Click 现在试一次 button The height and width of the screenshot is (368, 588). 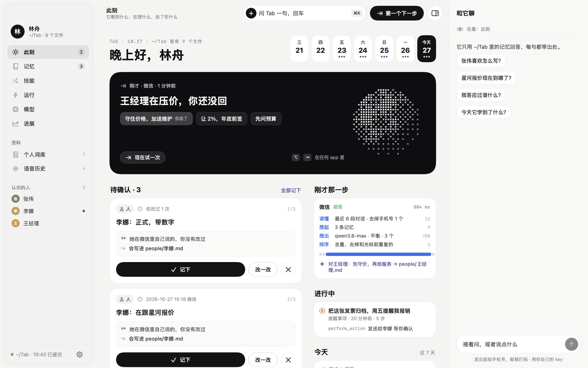tap(143, 158)
